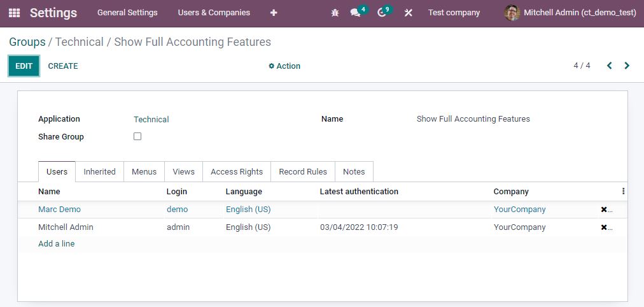Viewport: 644px width, 307px height.
Task: Click Marc Demo's YourCompany cell
Action: [519, 209]
